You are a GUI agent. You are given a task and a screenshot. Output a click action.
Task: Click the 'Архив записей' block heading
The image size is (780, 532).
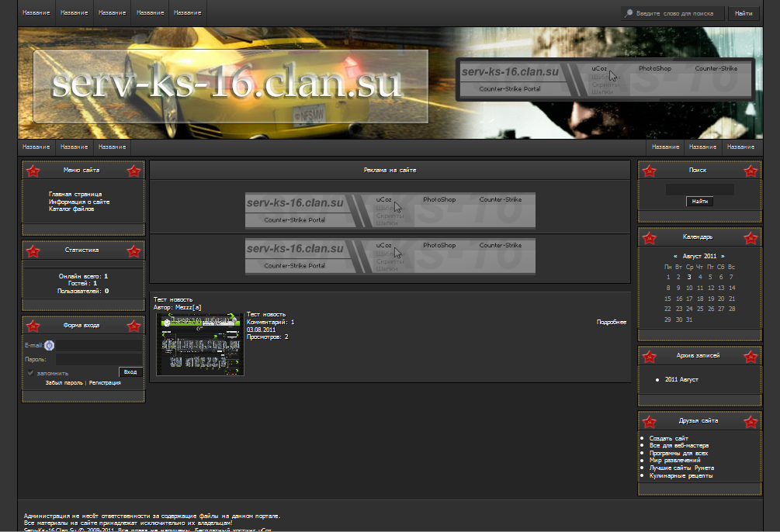(698, 355)
